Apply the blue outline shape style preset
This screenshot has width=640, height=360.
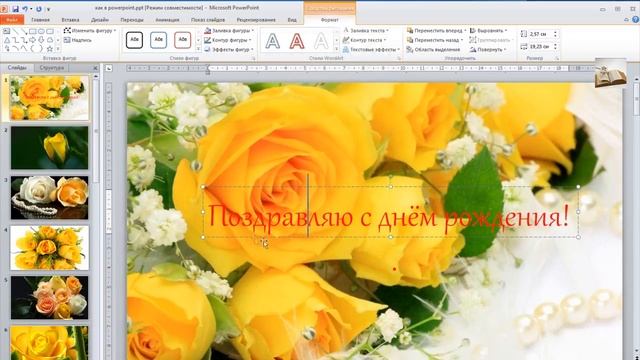(158, 40)
